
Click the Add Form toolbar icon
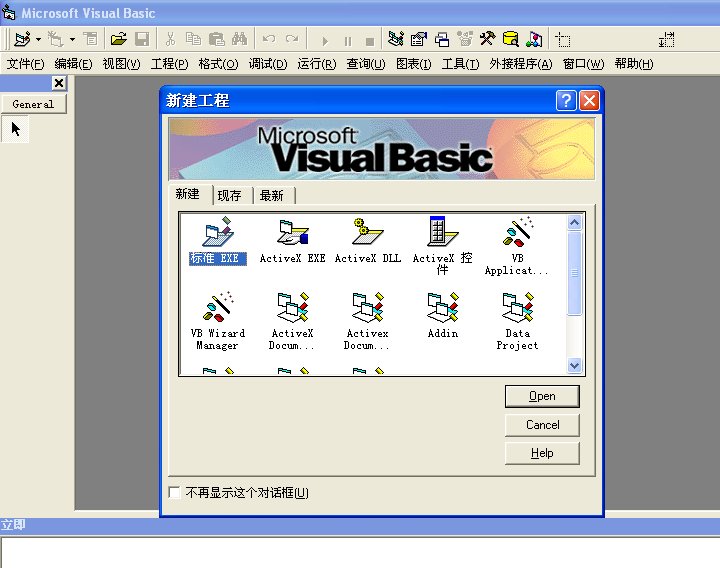click(x=56, y=39)
